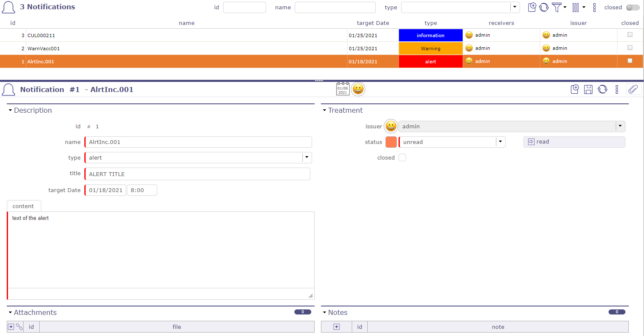Toggle the closed switch in list header
The image size is (644, 336).
coord(632,8)
